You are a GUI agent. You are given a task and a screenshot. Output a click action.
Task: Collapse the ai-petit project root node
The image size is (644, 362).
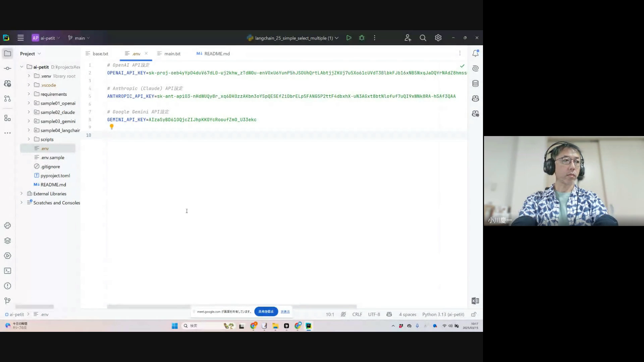22,67
